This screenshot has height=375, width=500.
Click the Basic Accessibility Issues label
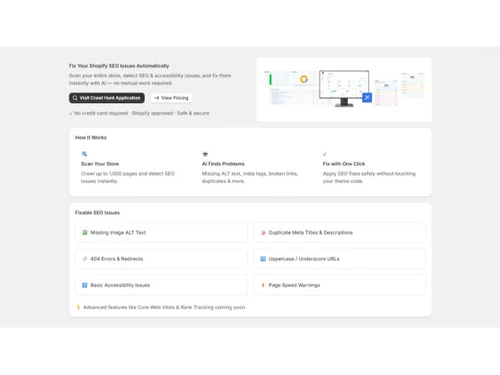[x=120, y=285]
